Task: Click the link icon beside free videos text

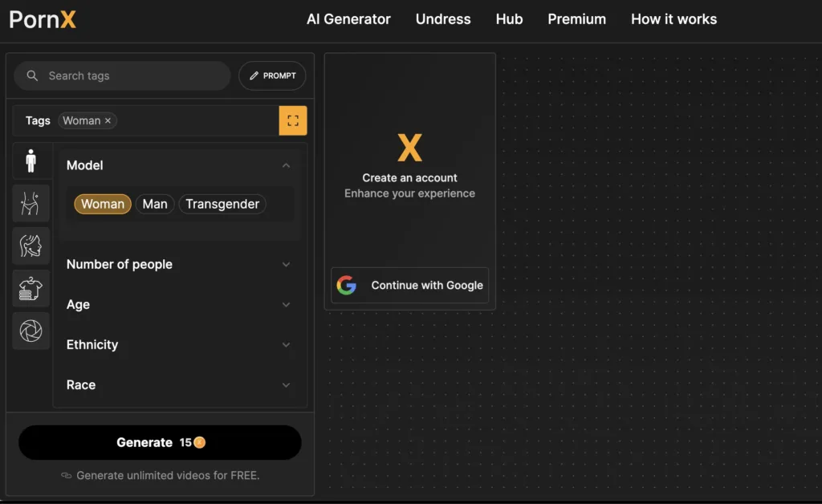Action: tap(66, 475)
